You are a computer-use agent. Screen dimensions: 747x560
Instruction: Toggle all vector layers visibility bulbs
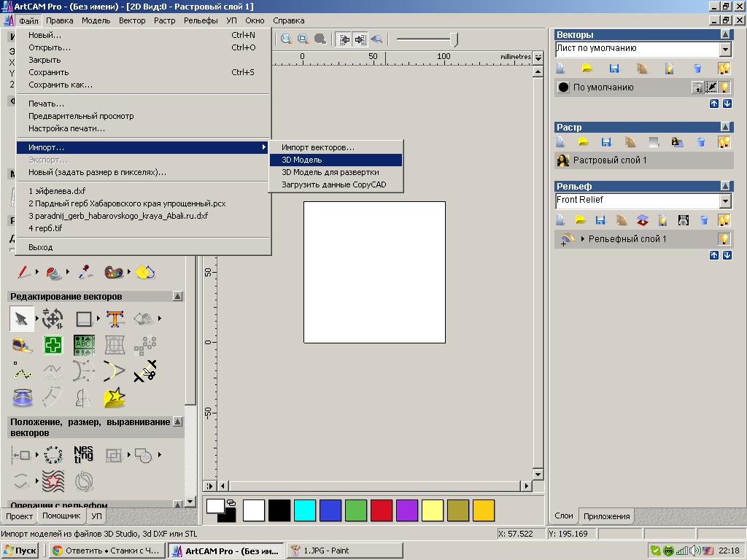[x=724, y=68]
